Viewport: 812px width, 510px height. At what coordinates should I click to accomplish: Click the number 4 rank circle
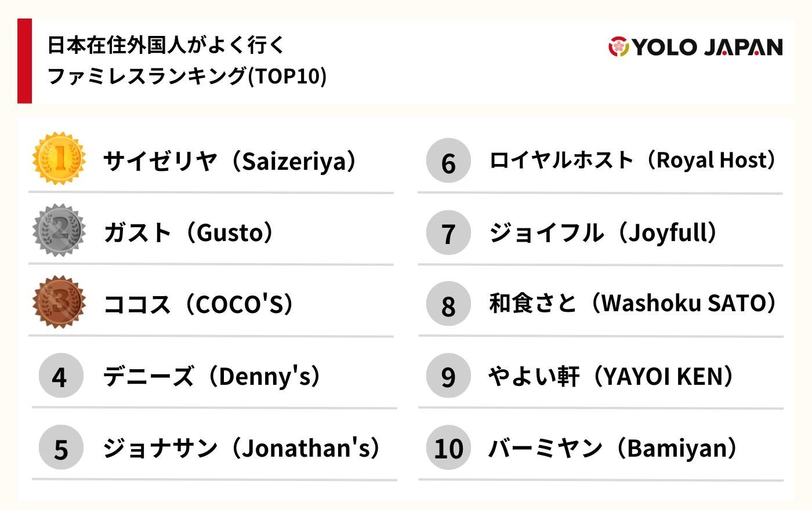pyautogui.click(x=61, y=376)
